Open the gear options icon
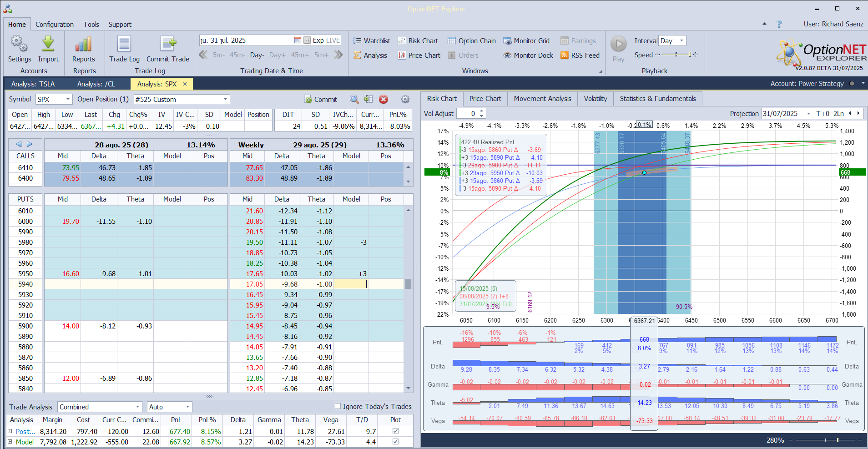The height and width of the screenshot is (449, 868). [405, 99]
